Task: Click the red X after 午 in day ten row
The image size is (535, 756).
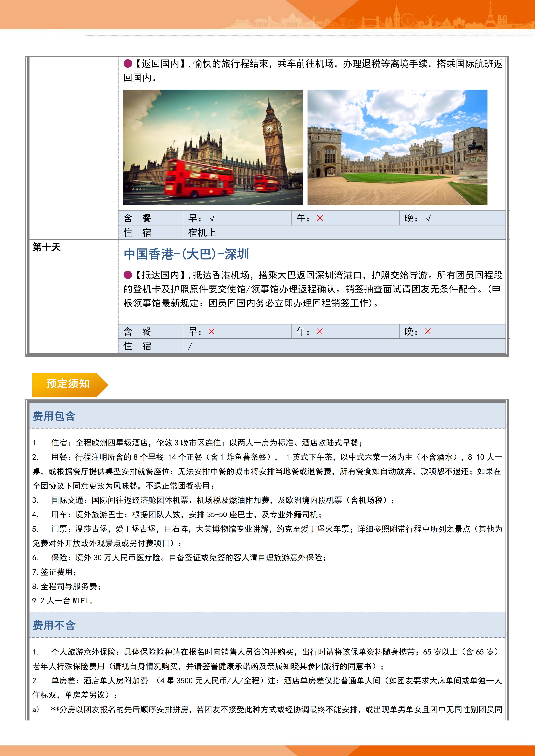Action: [319, 331]
